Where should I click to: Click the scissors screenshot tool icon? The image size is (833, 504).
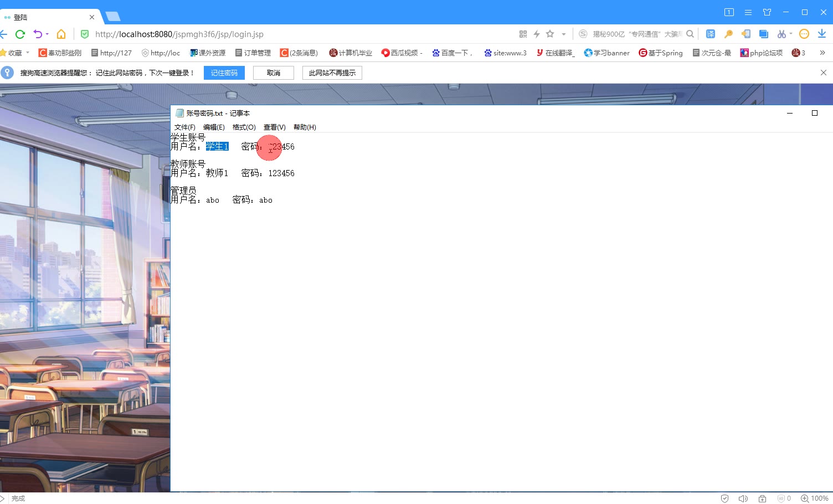781,34
